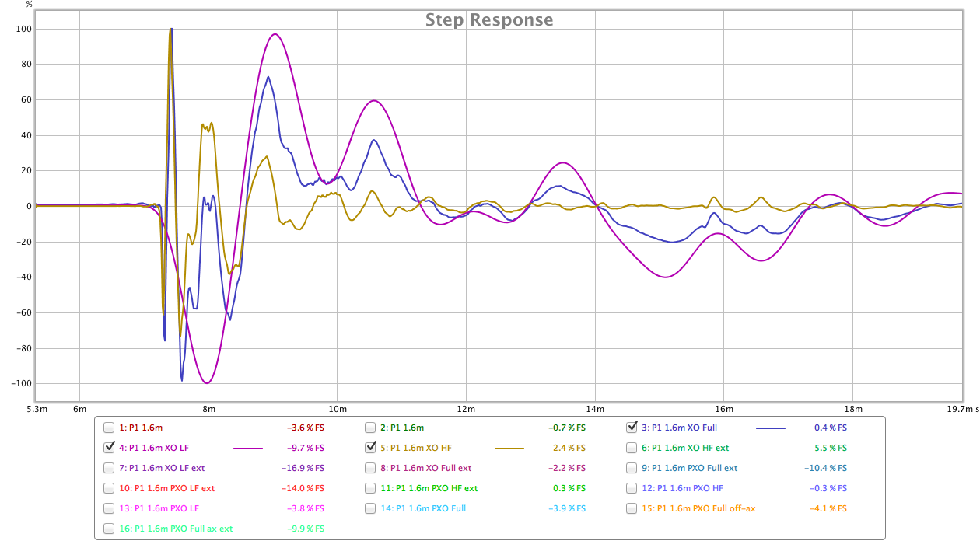Click legend value -2.2 % FS

pyautogui.click(x=566, y=468)
